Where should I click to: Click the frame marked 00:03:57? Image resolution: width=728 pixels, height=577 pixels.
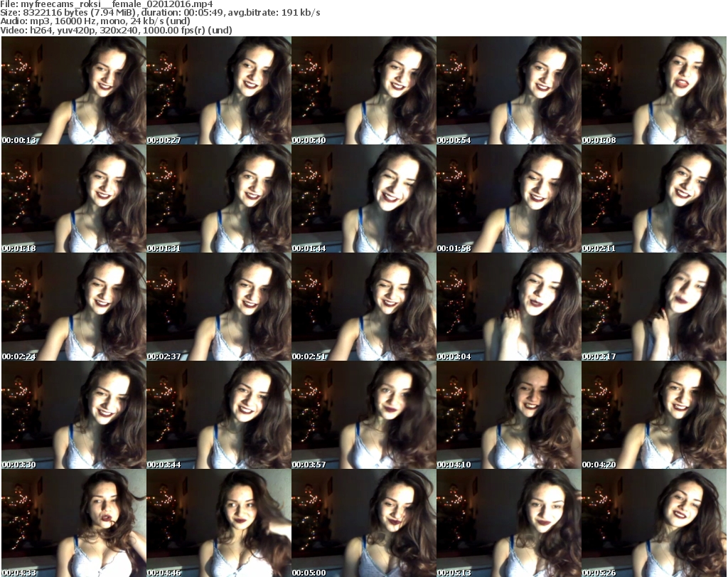pyautogui.click(x=363, y=415)
